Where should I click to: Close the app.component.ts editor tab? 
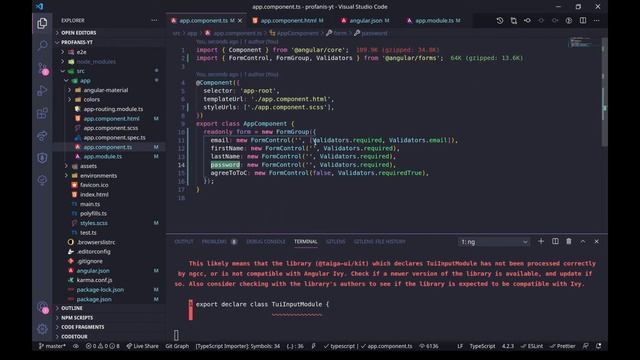coord(240,20)
